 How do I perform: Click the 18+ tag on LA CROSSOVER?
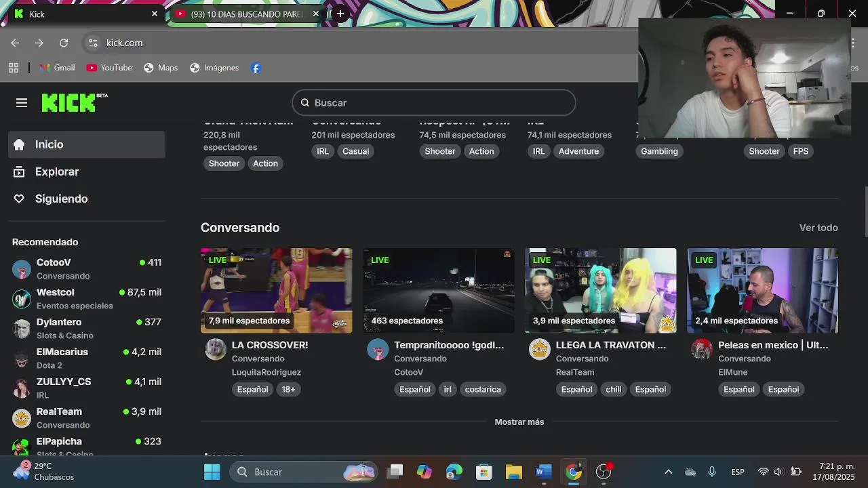click(288, 389)
